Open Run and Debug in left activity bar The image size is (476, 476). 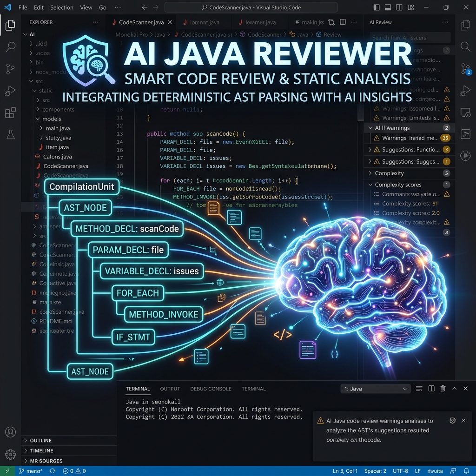10,91
